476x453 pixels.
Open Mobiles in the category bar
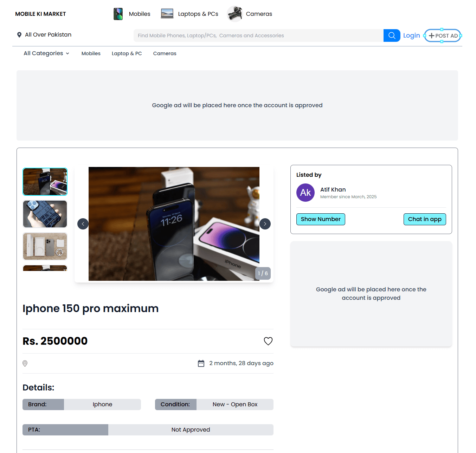pyautogui.click(x=91, y=53)
